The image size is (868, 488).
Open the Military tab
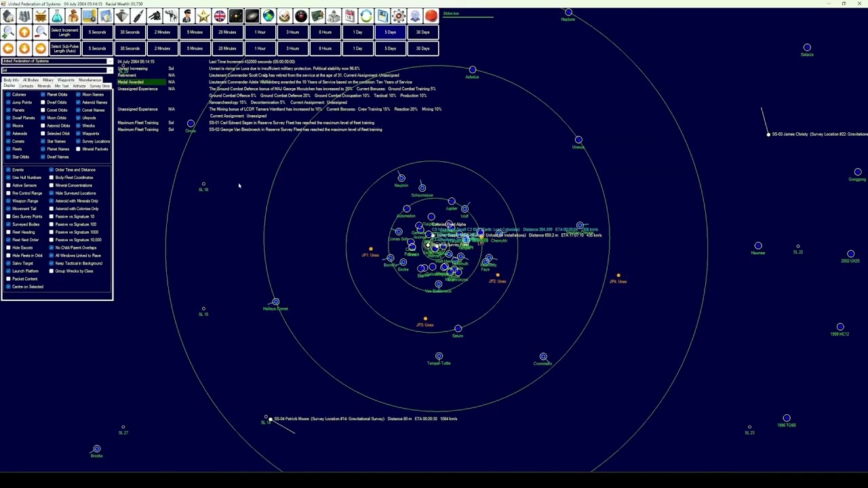pos(48,80)
